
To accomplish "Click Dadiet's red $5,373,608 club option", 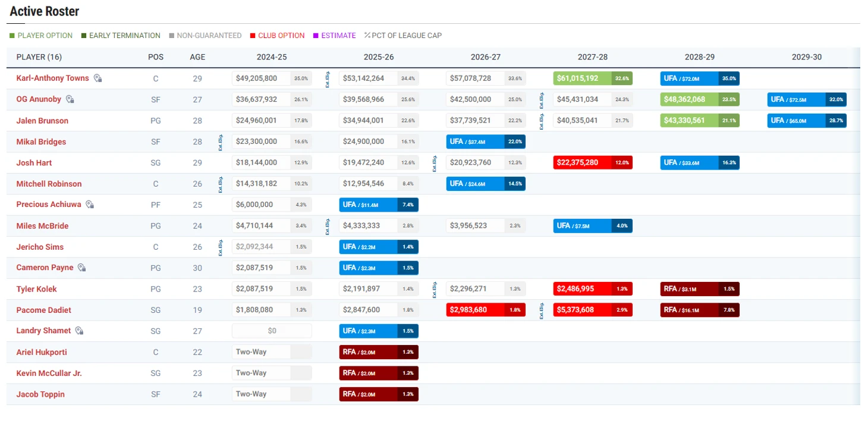I will point(593,310).
